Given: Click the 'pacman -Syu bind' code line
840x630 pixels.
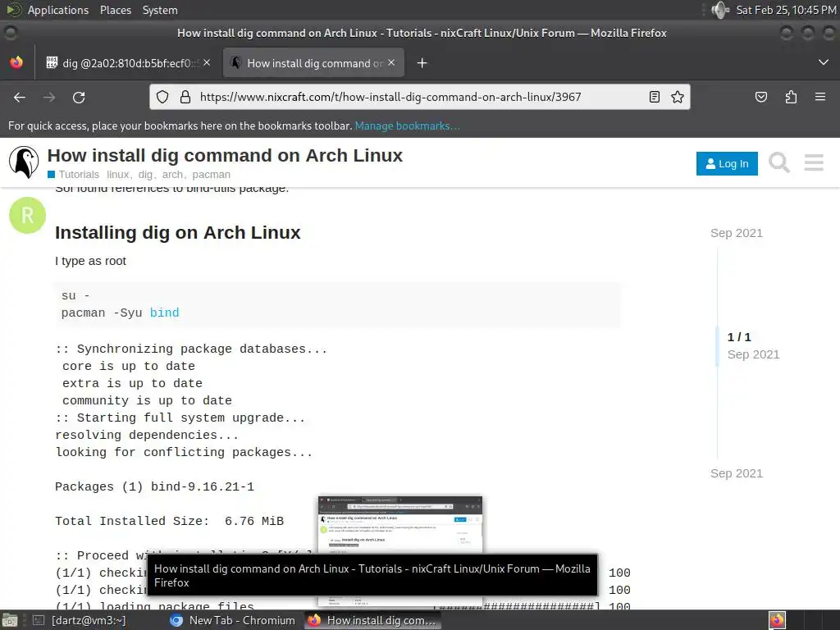Looking at the screenshot, I should [x=120, y=313].
